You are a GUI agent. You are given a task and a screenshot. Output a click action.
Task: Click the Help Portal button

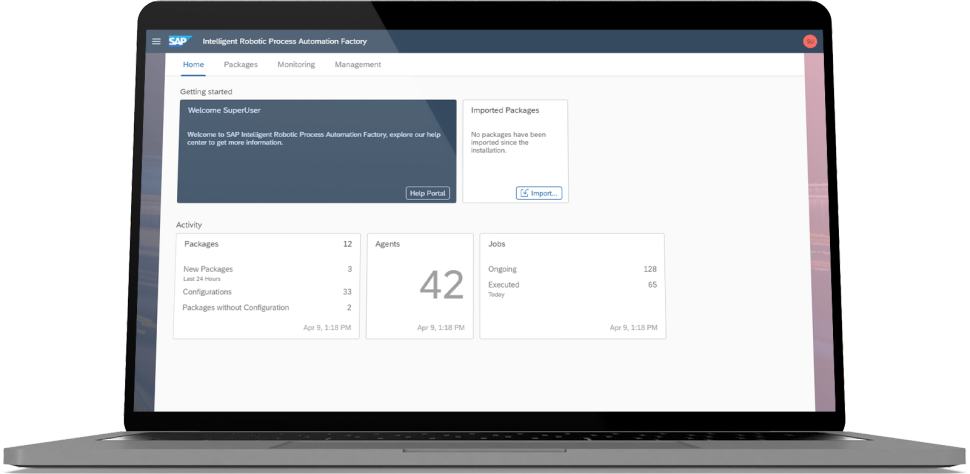427,193
